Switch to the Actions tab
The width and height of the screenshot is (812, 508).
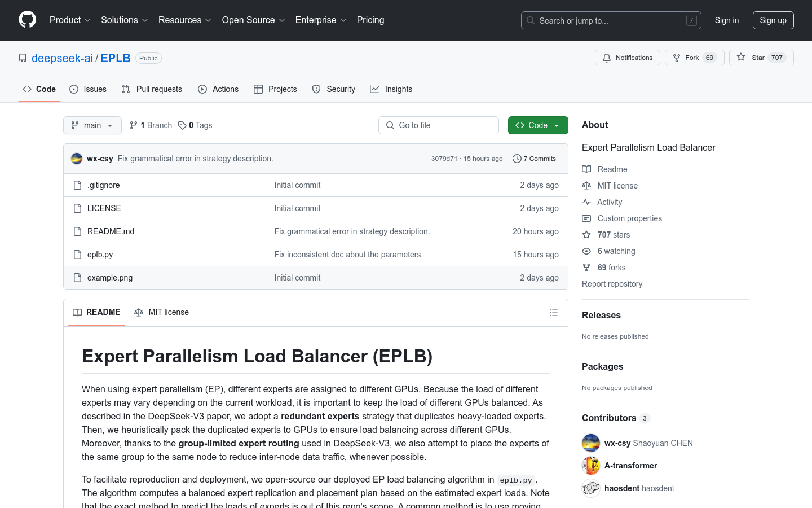tap(218, 89)
